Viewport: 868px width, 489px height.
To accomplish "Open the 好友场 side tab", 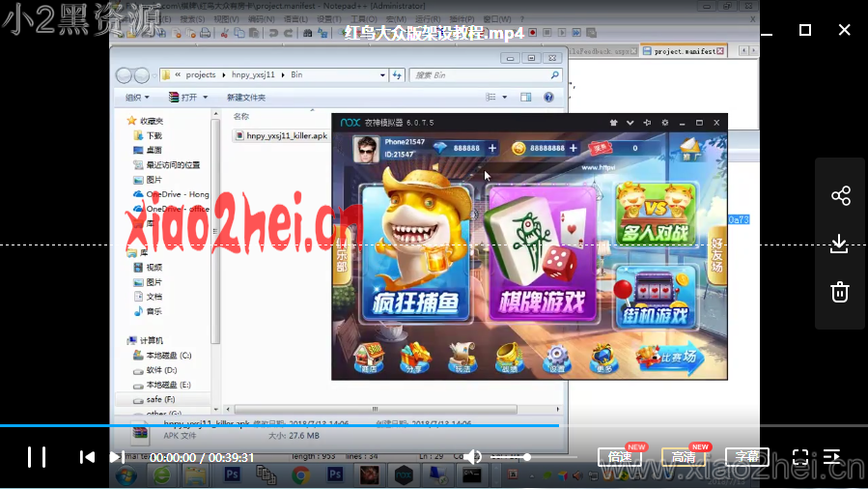I will point(716,256).
